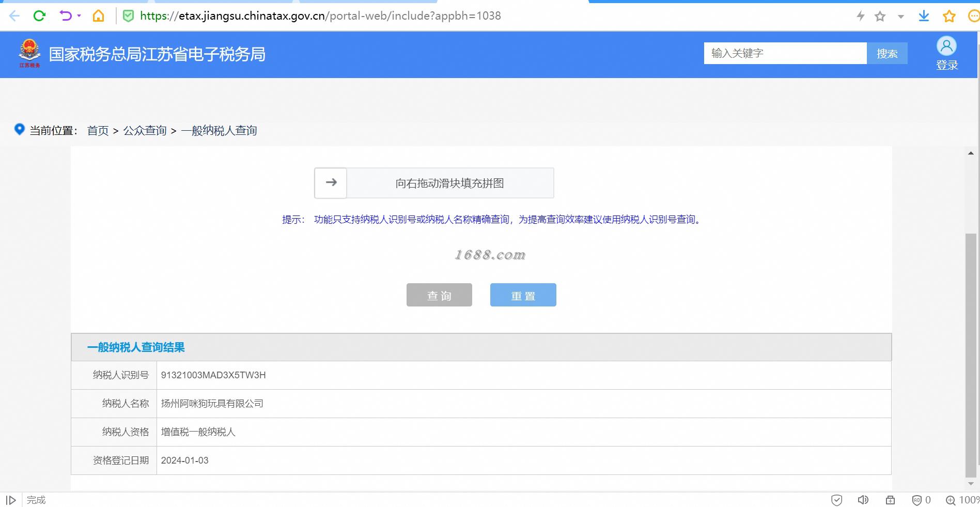The width and height of the screenshot is (980, 507).
Task: Click the 一般纳税人查询结果 header
Action: [136, 347]
